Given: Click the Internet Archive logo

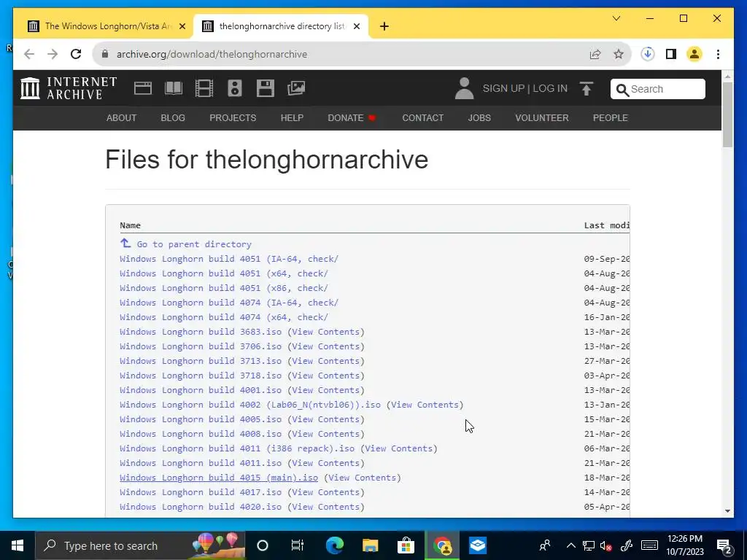Looking at the screenshot, I should pos(69,88).
